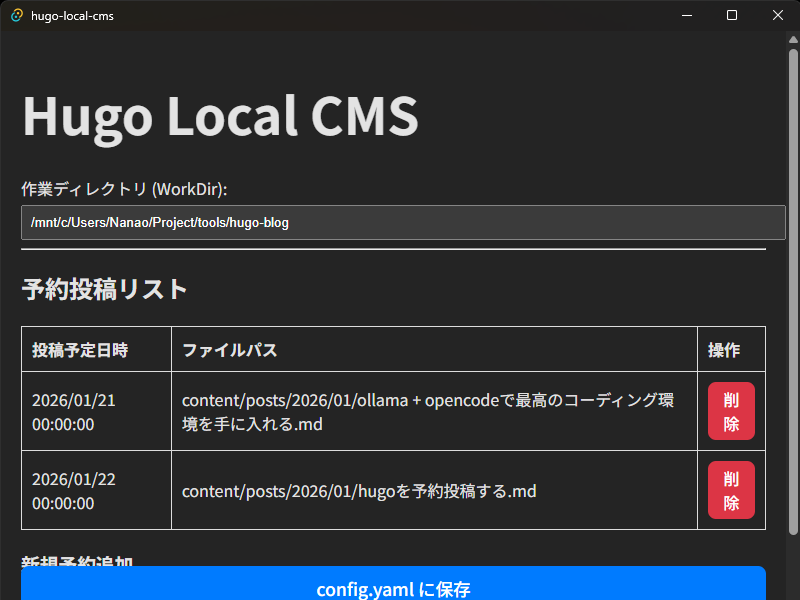Delete the 2026/01/21 scheduled post

pyautogui.click(x=731, y=411)
